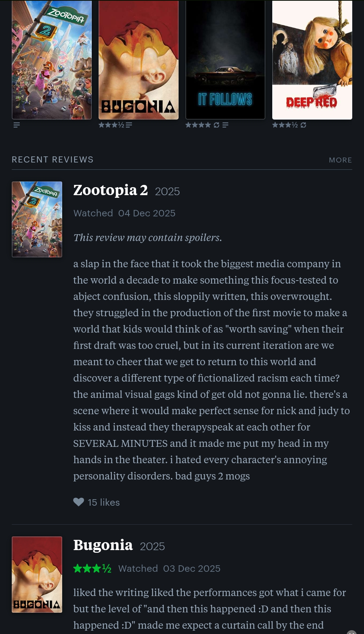The height and width of the screenshot is (634, 364).
Task: View the 15 likes list
Action: pyautogui.click(x=104, y=503)
